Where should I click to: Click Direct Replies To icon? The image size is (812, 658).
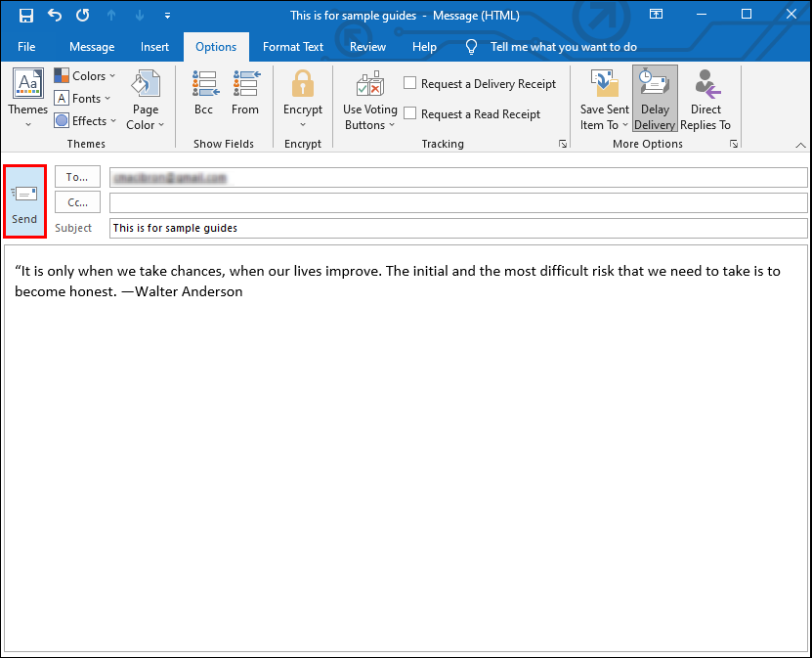point(705,99)
